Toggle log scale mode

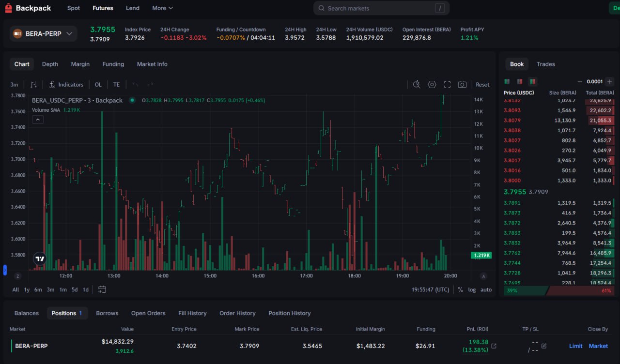click(472, 289)
